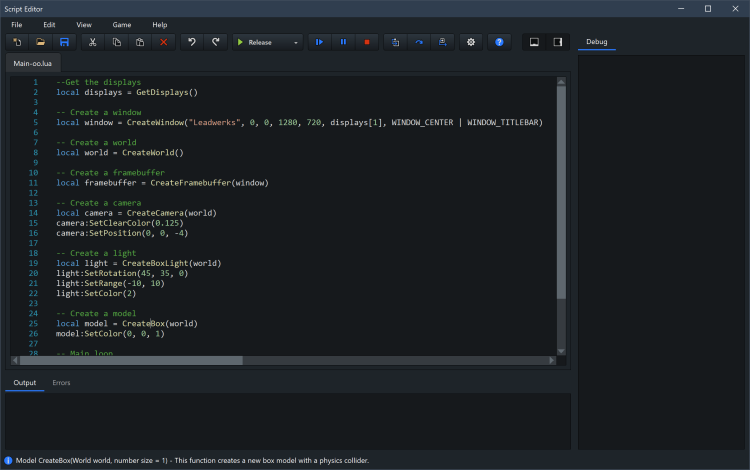Pause script execution

click(344, 42)
